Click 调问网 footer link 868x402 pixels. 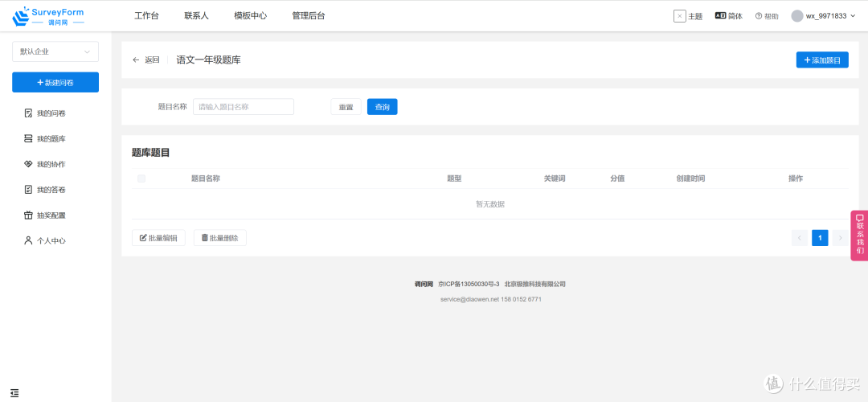pyautogui.click(x=424, y=284)
